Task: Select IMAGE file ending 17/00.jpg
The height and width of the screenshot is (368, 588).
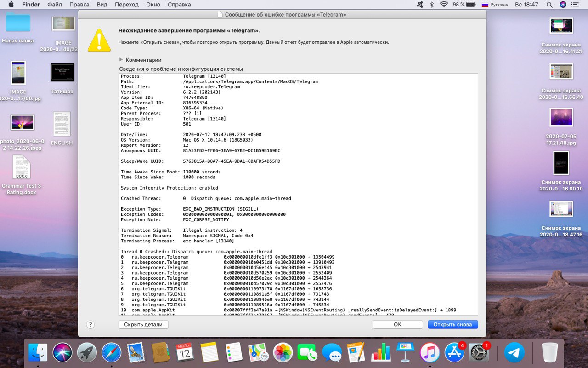Action: coord(18,80)
